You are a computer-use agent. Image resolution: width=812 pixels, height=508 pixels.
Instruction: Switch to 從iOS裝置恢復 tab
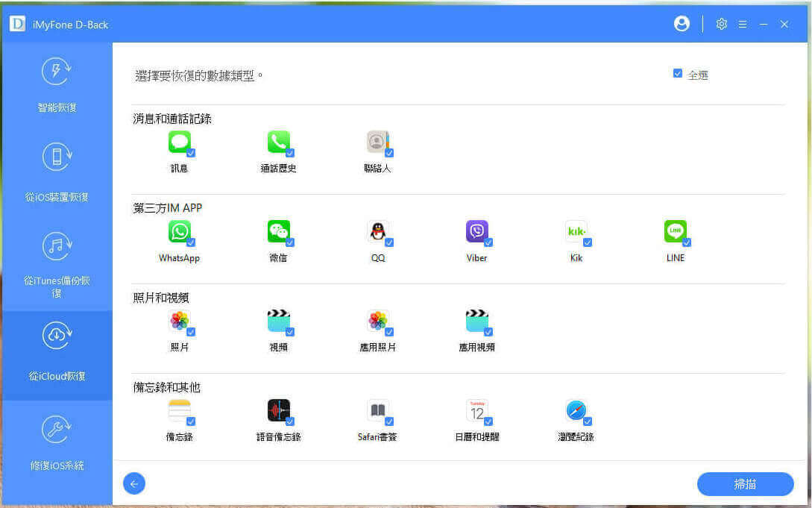coord(57,175)
